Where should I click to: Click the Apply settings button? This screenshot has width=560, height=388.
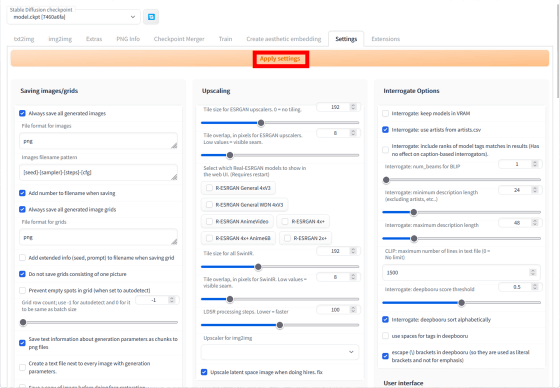(280, 59)
